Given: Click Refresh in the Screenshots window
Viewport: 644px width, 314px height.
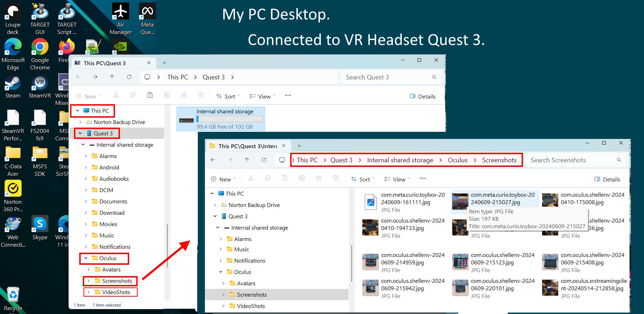Looking at the screenshot, I should tap(264, 160).
